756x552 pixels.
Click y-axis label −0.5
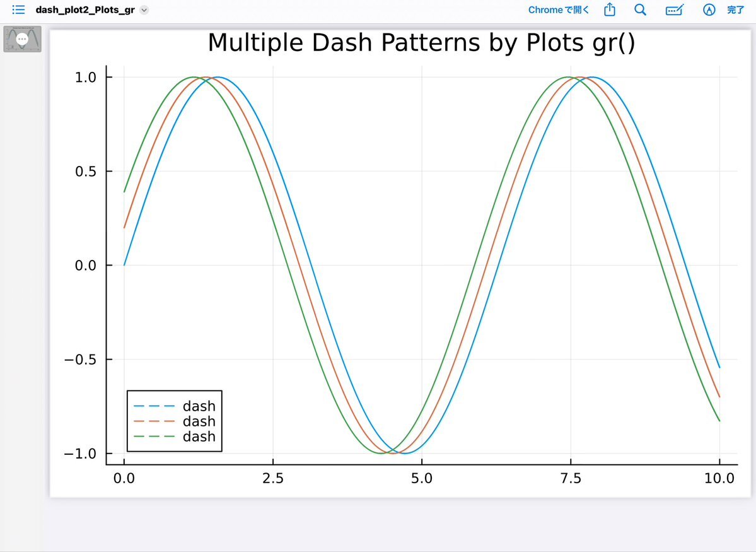pyautogui.click(x=81, y=360)
